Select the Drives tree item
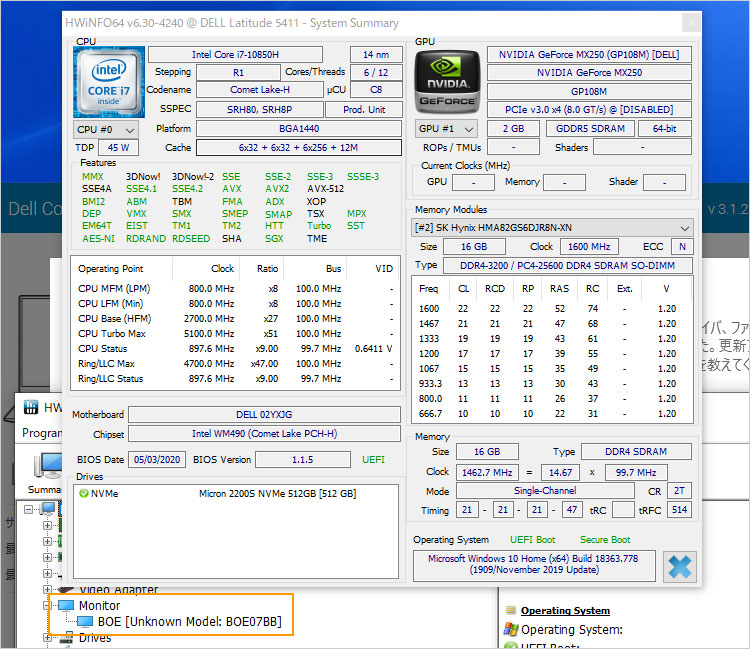 point(95,638)
